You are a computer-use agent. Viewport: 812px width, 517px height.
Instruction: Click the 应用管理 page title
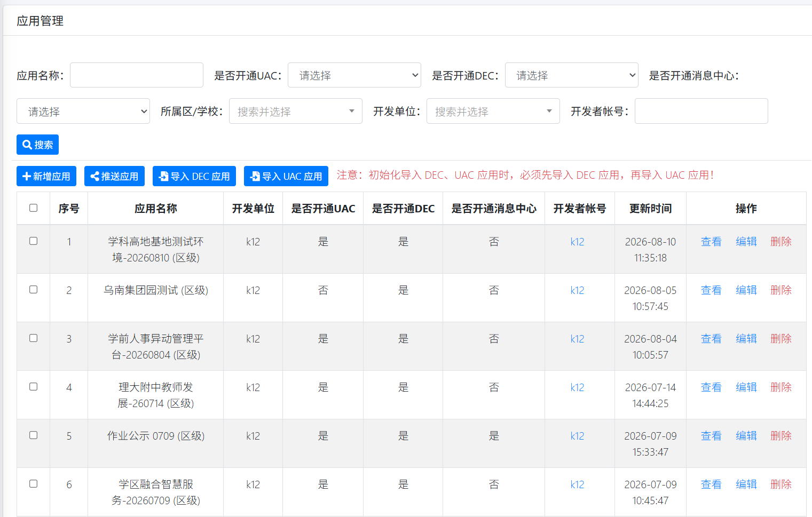(40, 21)
